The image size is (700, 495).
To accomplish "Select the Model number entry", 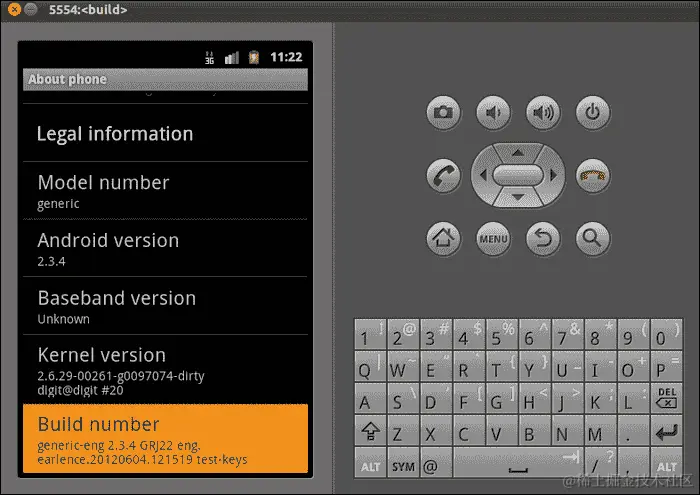I will pos(165,191).
